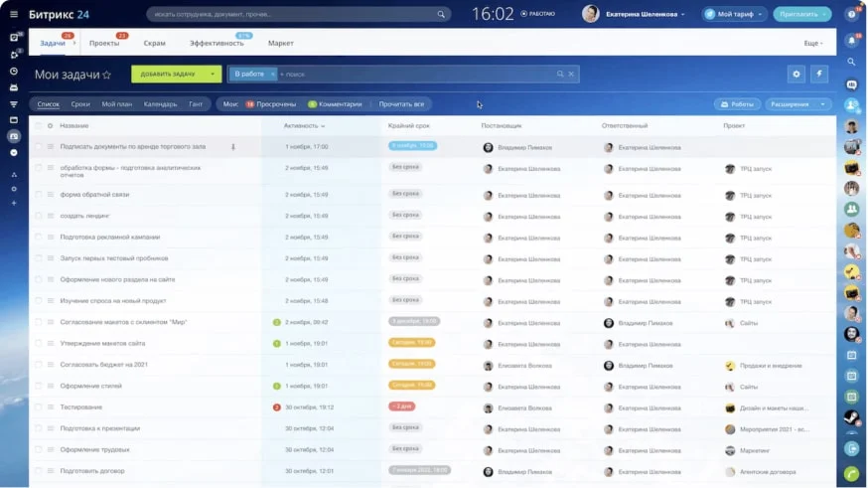Click the red overdue deadline badge on Тестирование
This screenshot has height=488, width=868.
click(x=401, y=407)
